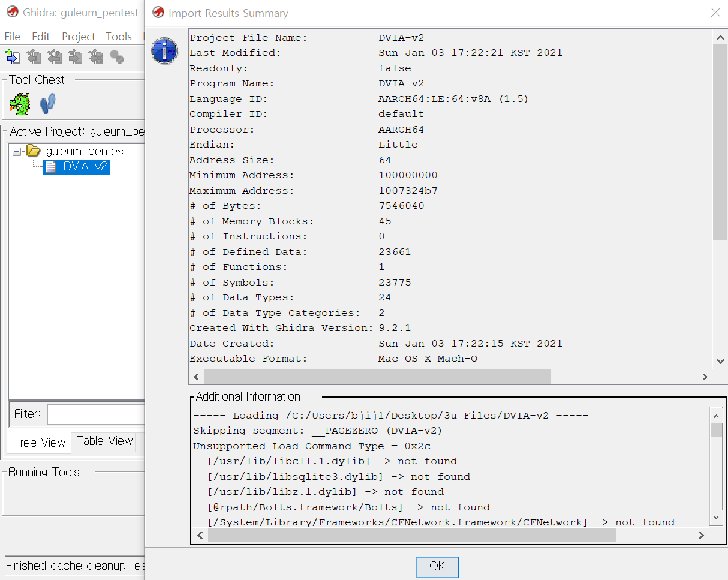Image resolution: width=728 pixels, height=580 pixels.
Task: Click the '----- Loading' DVIA-v2 path log line
Action: [390, 416]
